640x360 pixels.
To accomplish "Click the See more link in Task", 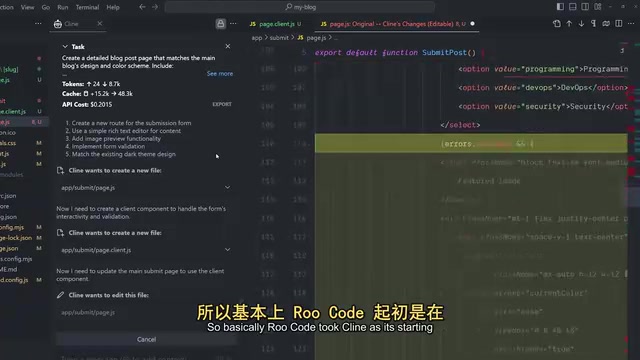I will (x=220, y=73).
